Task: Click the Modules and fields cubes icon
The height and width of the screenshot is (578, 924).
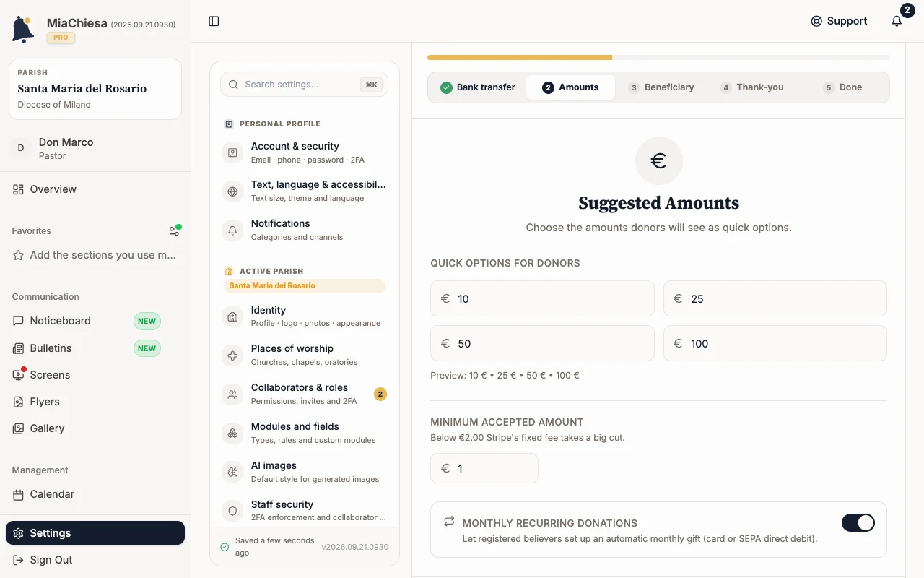Action: (x=232, y=433)
